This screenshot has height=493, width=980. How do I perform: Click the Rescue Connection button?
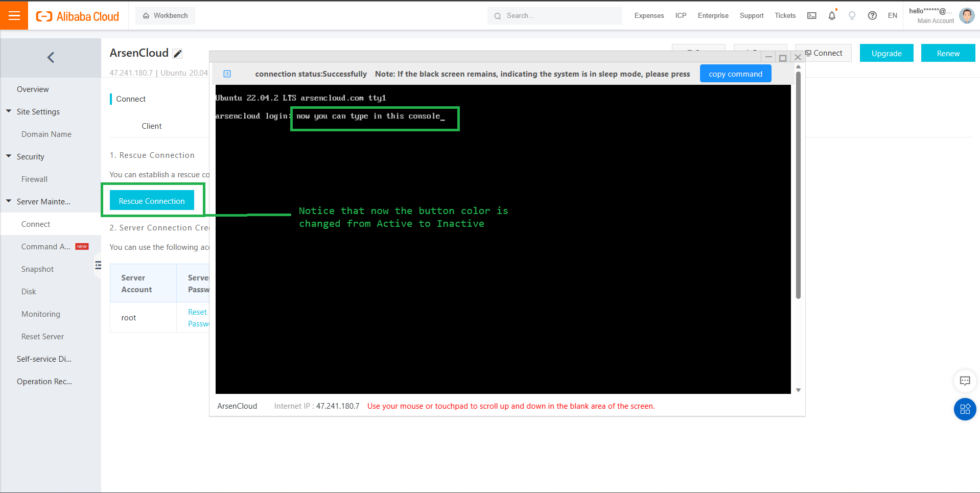(152, 200)
